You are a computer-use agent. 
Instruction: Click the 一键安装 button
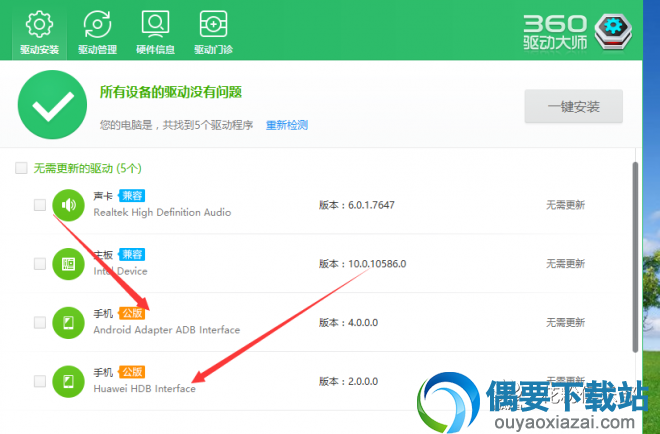tap(573, 106)
